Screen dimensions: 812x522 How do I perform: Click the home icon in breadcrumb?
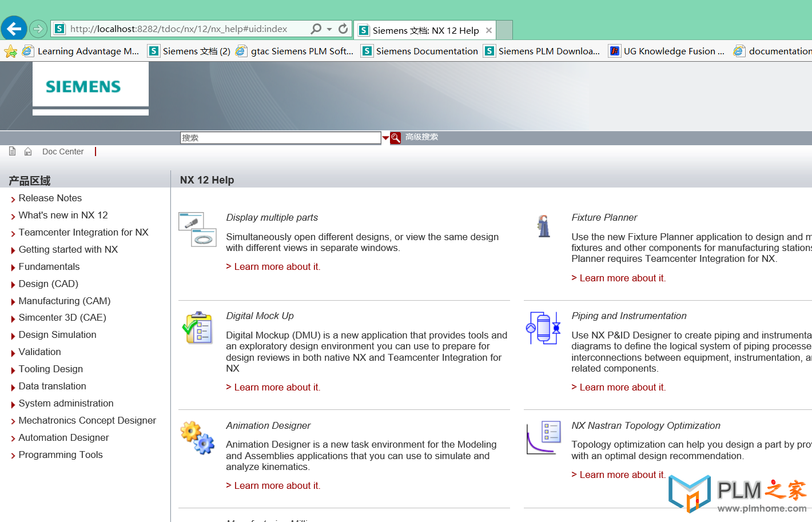(x=28, y=152)
